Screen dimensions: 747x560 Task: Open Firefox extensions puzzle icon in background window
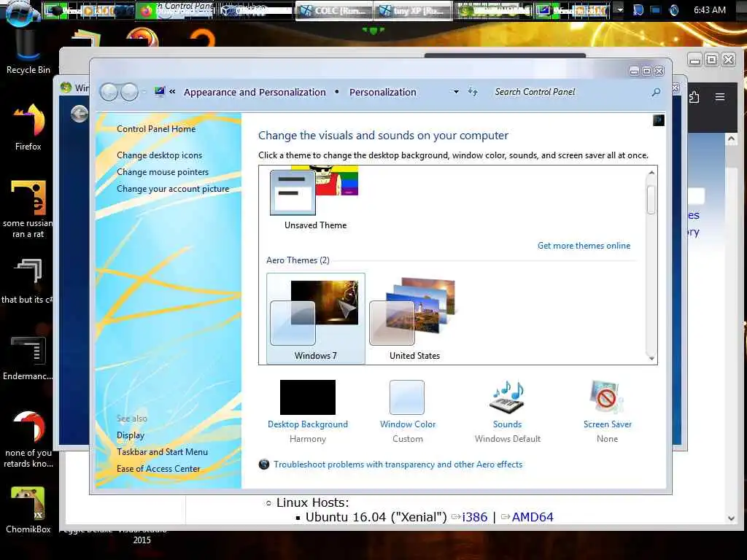pos(694,97)
